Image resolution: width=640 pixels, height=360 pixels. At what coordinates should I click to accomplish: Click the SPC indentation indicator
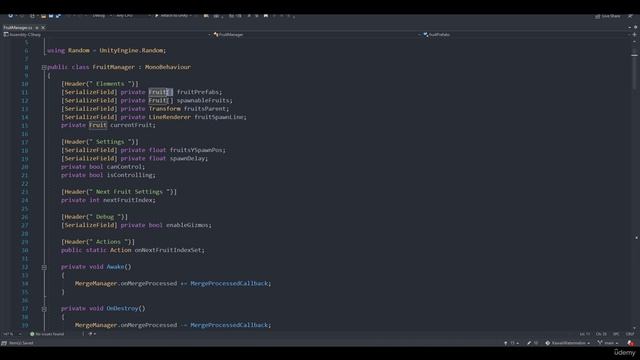[616, 334]
